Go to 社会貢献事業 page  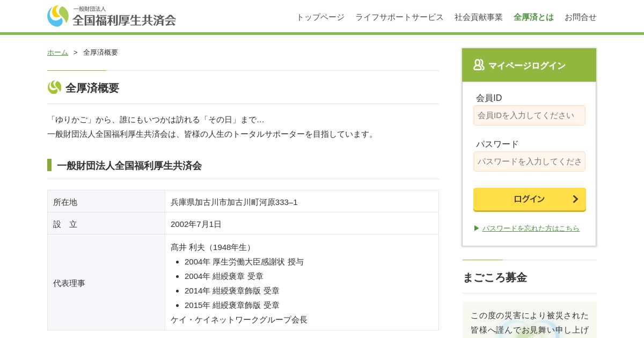[x=479, y=17]
